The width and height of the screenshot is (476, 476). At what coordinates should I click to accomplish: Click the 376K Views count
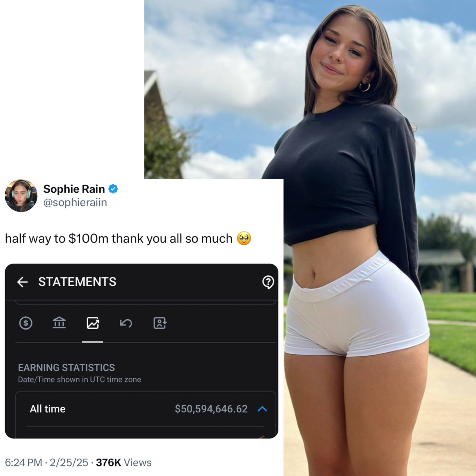point(124,463)
